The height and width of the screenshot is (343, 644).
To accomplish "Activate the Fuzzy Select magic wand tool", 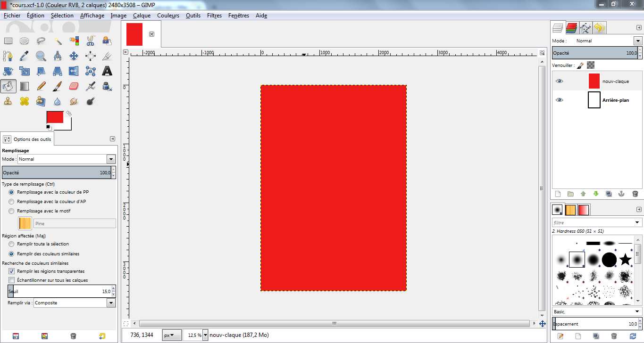I will tap(57, 41).
